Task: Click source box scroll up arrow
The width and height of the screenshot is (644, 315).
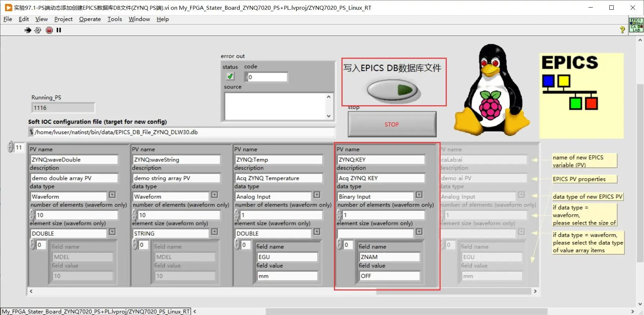Action: (328, 97)
